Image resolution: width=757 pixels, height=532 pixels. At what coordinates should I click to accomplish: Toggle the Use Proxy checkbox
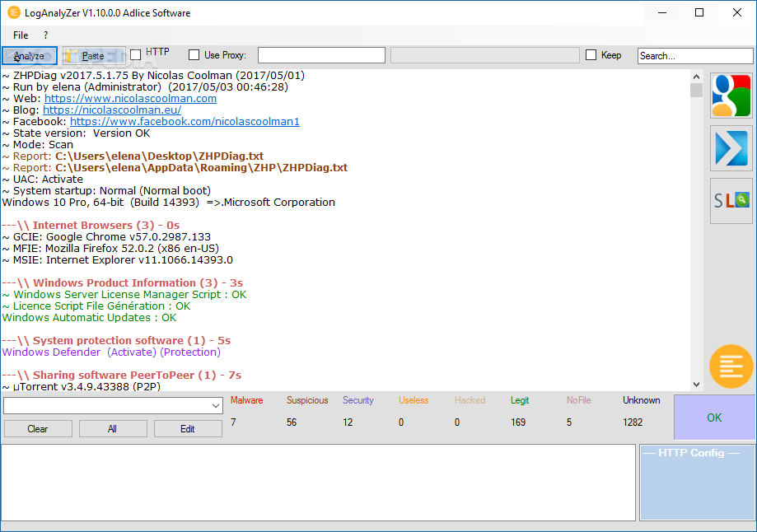coord(194,55)
